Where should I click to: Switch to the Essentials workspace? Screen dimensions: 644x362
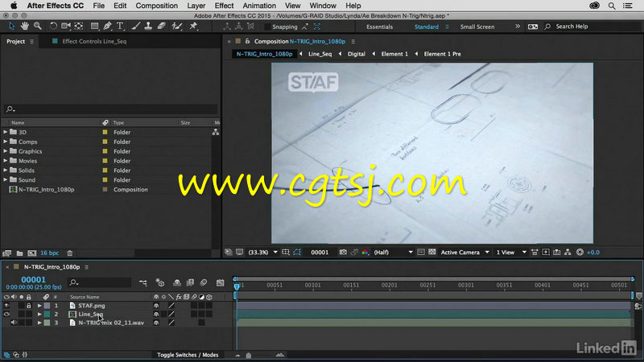pyautogui.click(x=379, y=27)
